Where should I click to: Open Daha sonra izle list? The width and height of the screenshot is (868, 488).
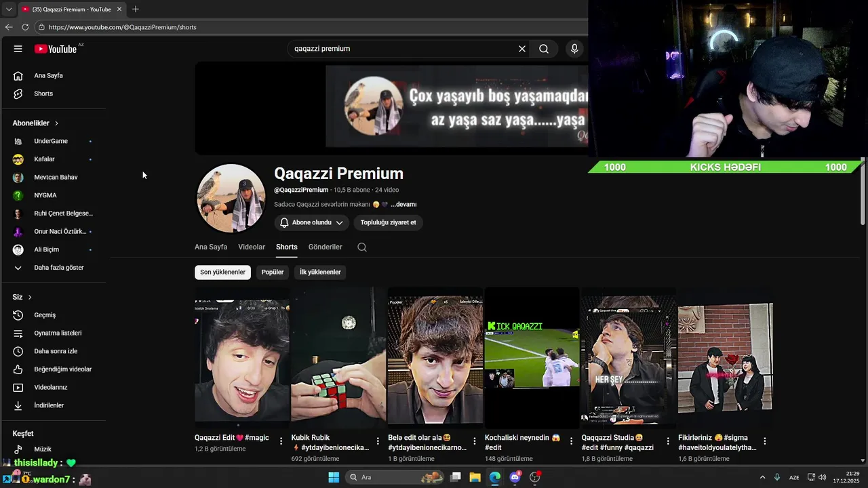[54, 351]
